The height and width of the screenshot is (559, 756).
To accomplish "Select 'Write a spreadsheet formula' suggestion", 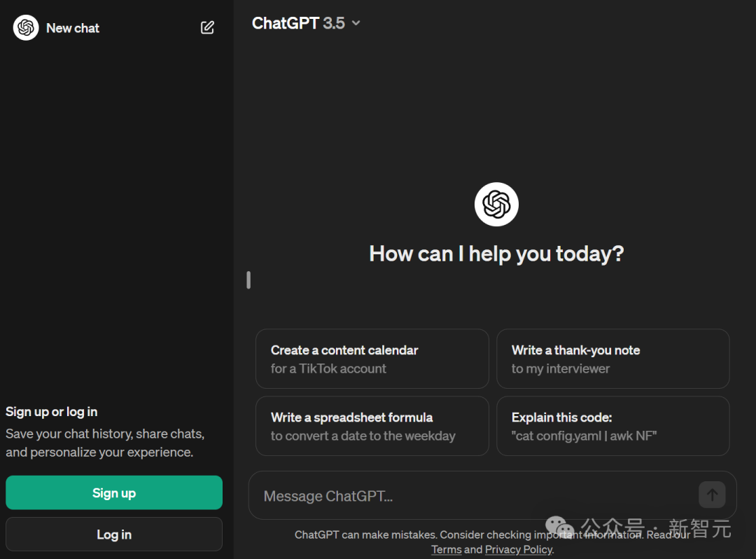I will tap(372, 426).
